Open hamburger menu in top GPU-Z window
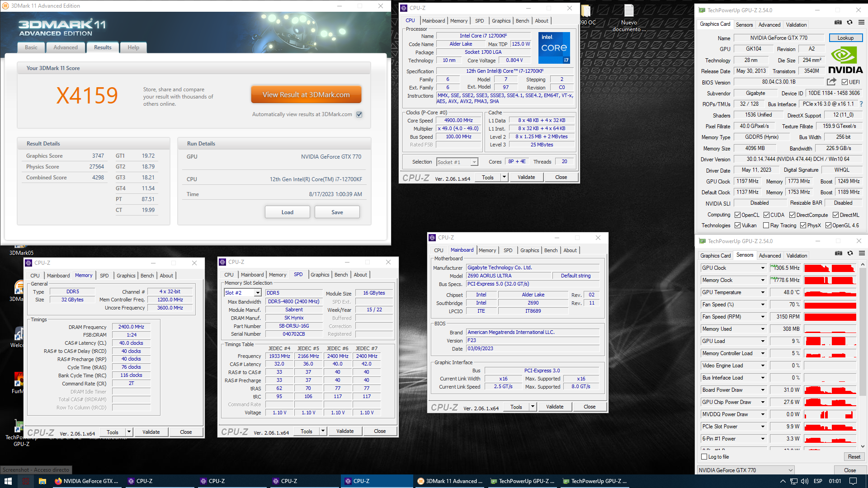Image resolution: width=868 pixels, height=488 pixels. coord(861,22)
